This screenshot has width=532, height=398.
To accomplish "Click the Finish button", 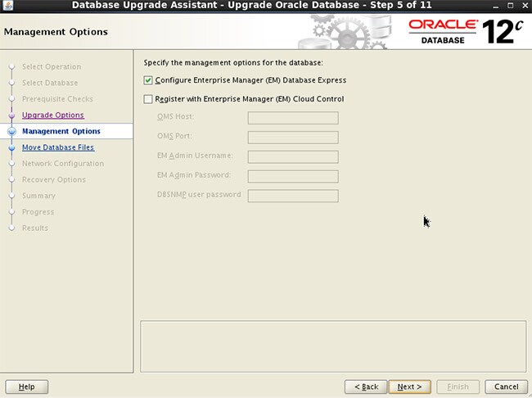I will [458, 387].
